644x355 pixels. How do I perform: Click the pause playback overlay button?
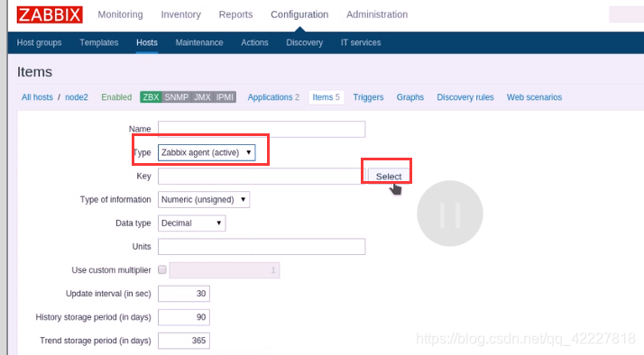(450, 214)
